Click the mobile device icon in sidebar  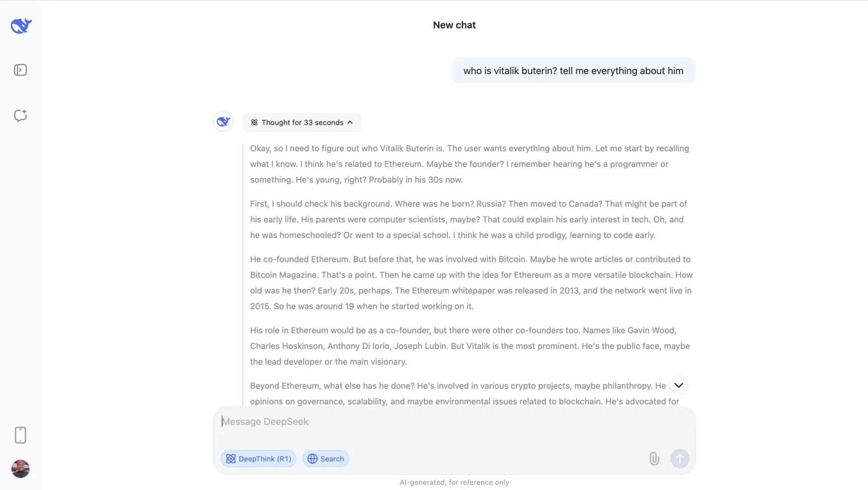coord(21,435)
